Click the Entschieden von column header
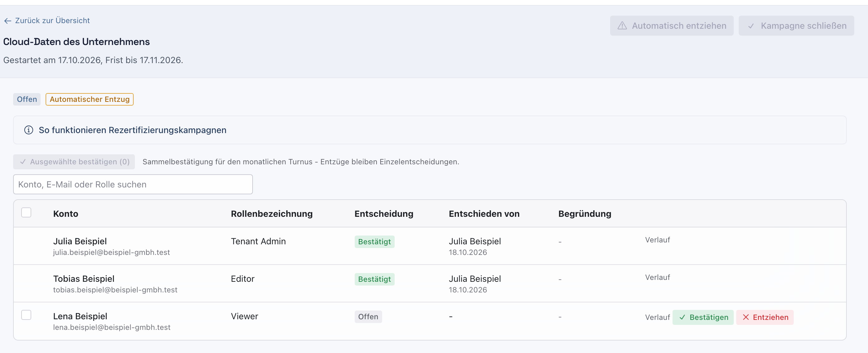 pyautogui.click(x=484, y=214)
